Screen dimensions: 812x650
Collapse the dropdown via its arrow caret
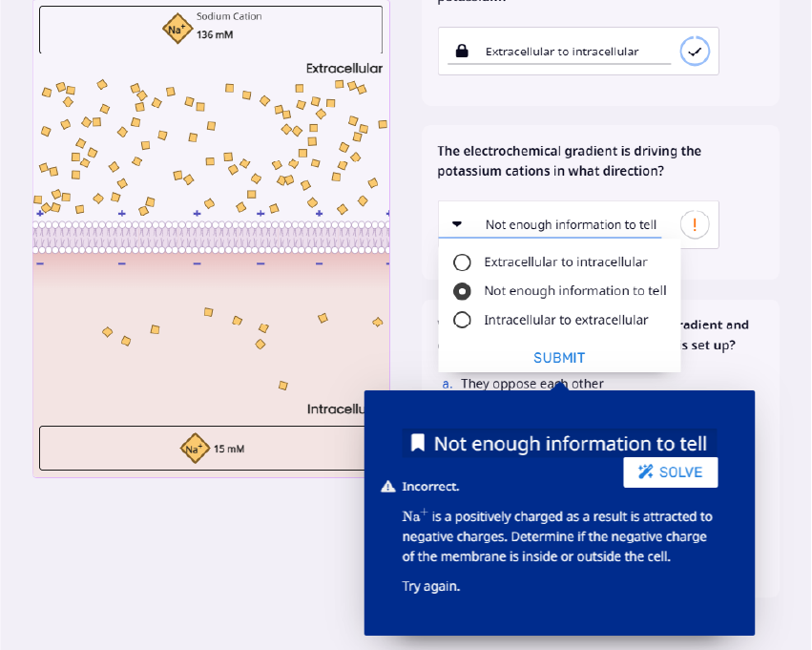(x=457, y=224)
